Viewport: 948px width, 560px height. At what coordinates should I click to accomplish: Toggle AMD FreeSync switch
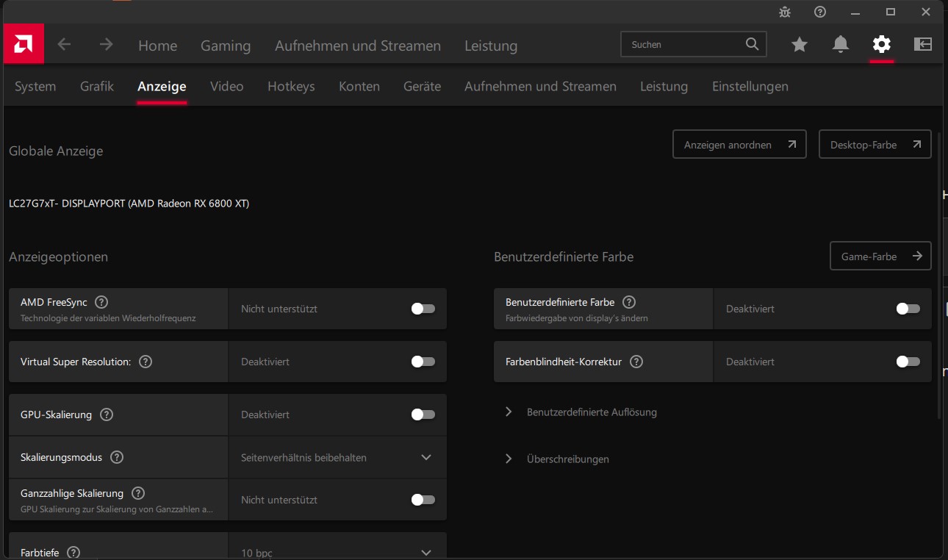(423, 309)
